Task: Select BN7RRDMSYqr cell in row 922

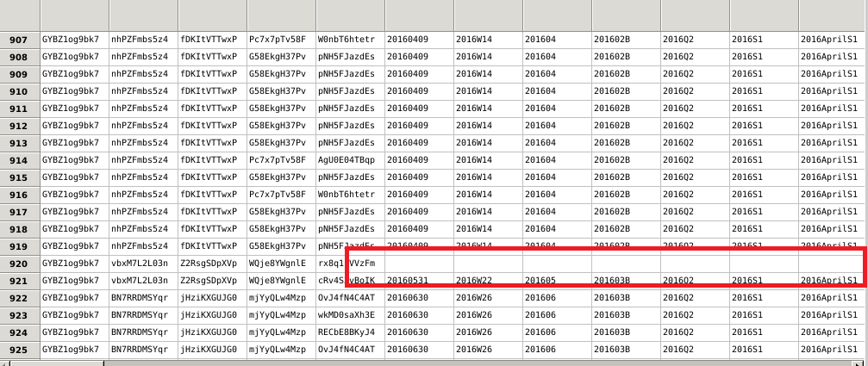Action: [142, 298]
